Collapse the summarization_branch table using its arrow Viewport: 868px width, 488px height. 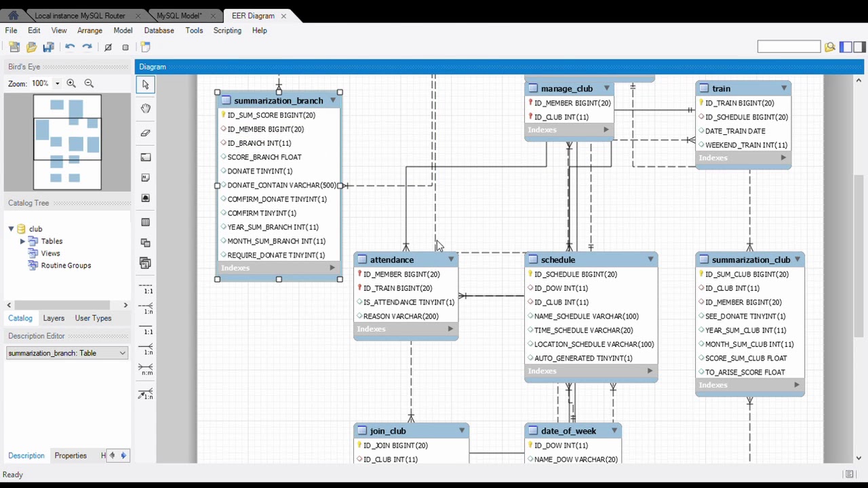(333, 100)
